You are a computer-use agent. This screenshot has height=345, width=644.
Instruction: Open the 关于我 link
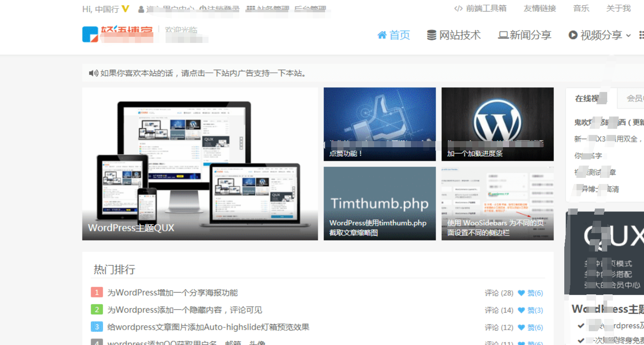pos(618,8)
